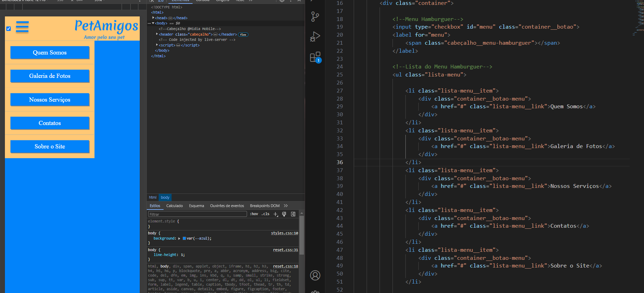The height and width of the screenshot is (293, 644).
Task: Open rendering emulation paintbrush icon in Styles
Action: (284, 214)
